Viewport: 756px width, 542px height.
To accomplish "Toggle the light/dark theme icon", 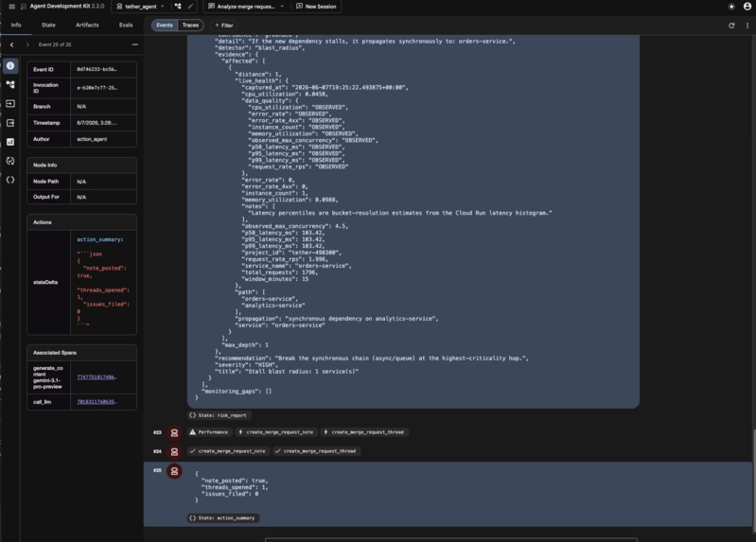I will [x=731, y=7].
